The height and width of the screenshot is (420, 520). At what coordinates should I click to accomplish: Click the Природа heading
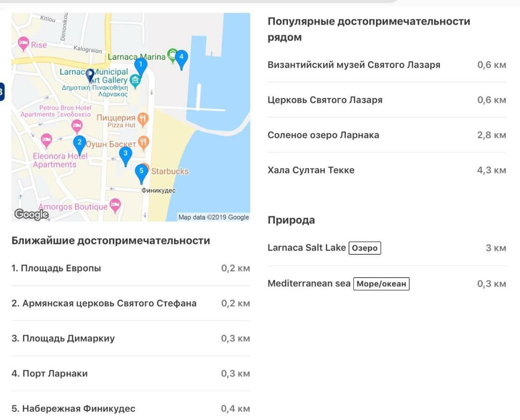click(291, 220)
